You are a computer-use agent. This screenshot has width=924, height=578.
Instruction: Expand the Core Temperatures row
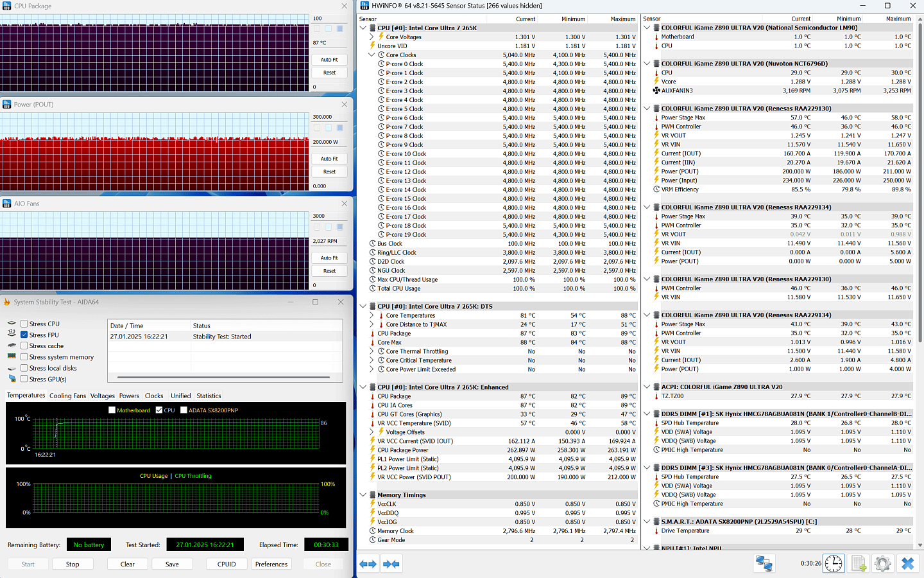(372, 315)
